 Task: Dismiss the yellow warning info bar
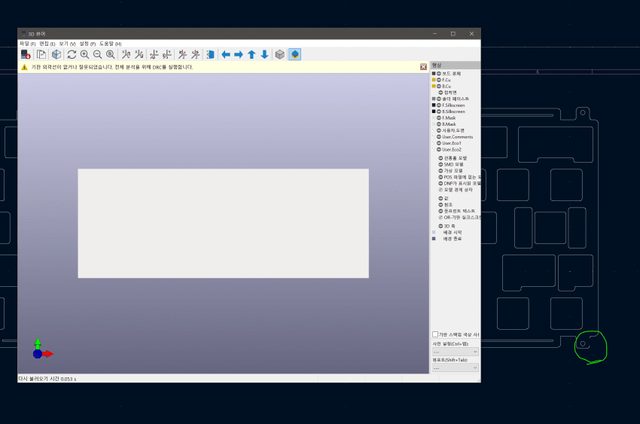pyautogui.click(x=424, y=67)
